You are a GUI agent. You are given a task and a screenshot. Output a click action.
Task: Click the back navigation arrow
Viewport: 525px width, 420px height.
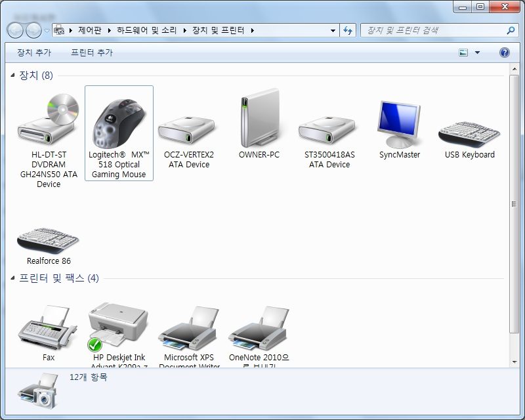pos(15,31)
